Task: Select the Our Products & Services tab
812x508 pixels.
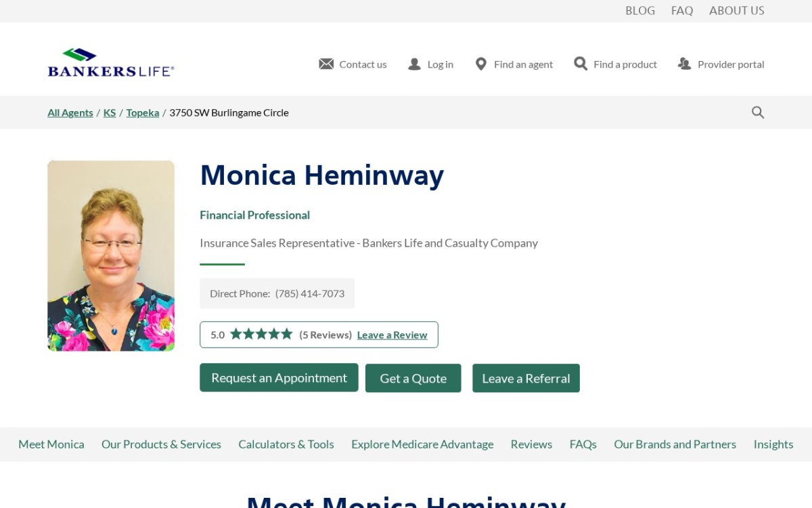Action: coord(161,444)
